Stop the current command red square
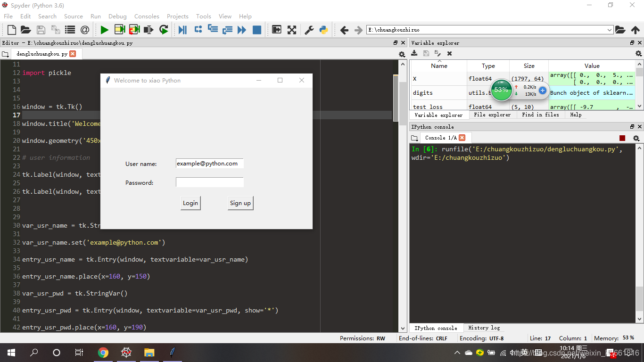Screen dimensions: 644x362 point(622,138)
